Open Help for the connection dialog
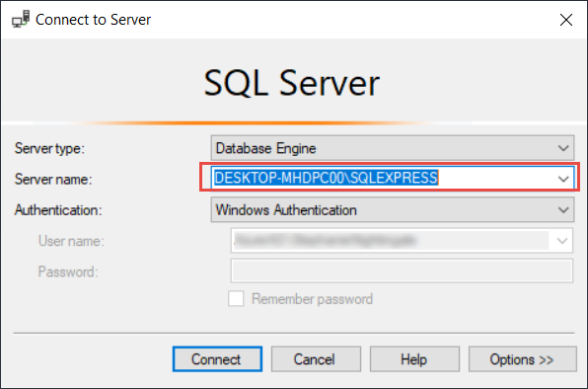This screenshot has width=588, height=389. tap(414, 359)
